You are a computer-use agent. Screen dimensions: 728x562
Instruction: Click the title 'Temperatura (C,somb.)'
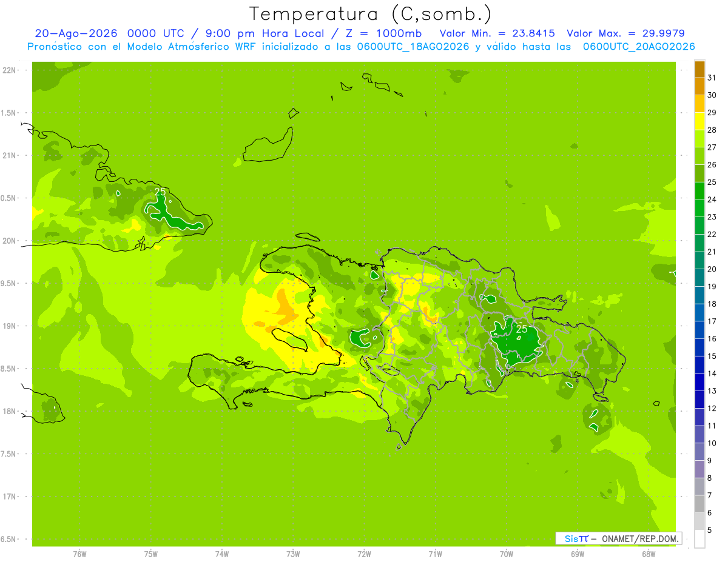point(370,15)
